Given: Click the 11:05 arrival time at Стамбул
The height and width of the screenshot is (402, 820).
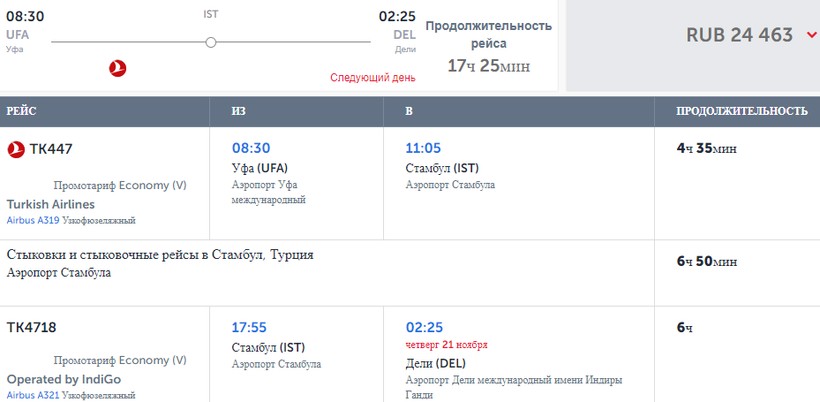Looking at the screenshot, I should (424, 147).
